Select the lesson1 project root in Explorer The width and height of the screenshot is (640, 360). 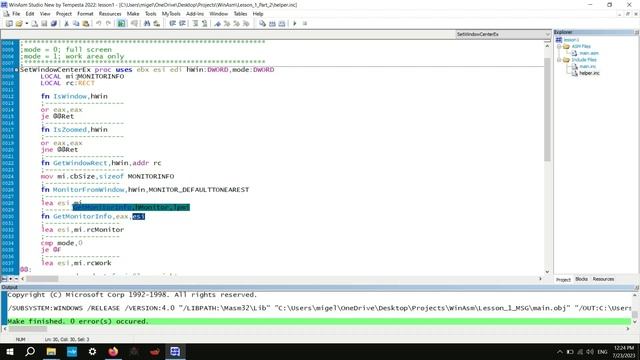571,40
